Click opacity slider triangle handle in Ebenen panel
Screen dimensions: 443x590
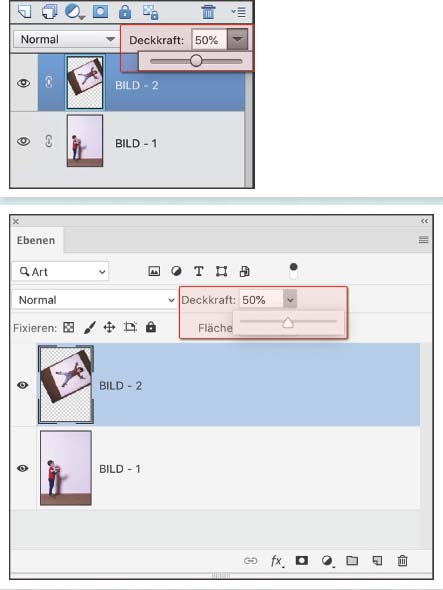(x=288, y=322)
